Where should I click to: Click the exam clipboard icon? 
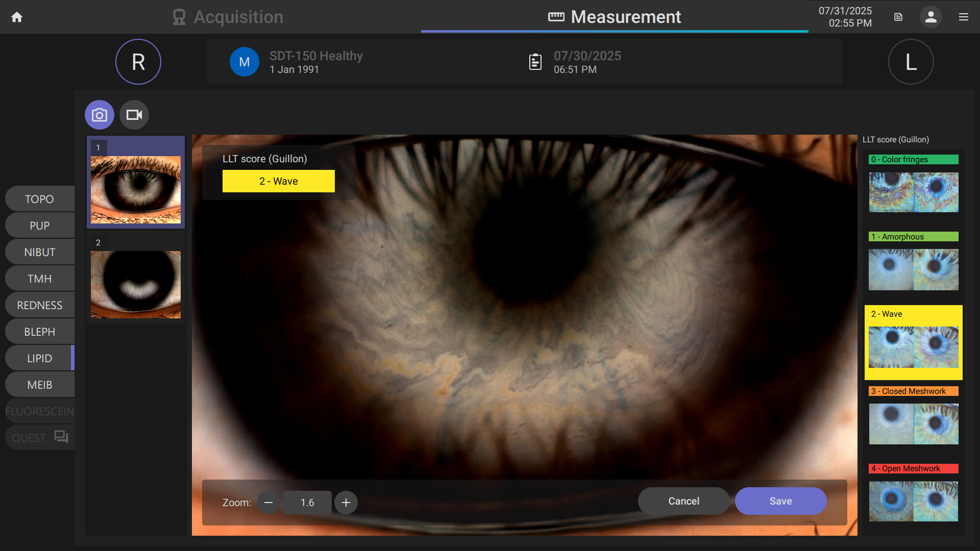coord(535,62)
